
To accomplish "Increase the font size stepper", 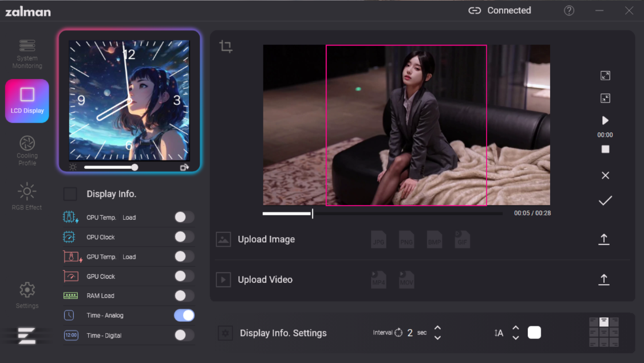I will [x=515, y=328].
